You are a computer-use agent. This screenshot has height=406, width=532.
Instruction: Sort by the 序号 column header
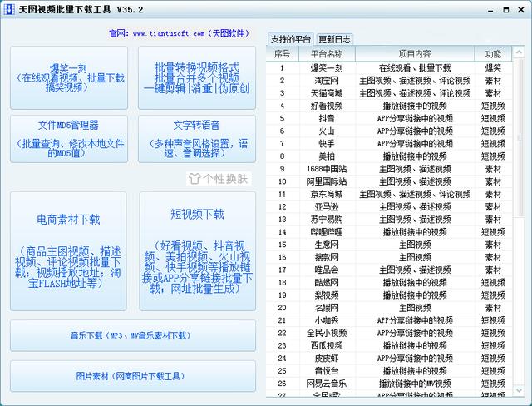pyautogui.click(x=283, y=53)
